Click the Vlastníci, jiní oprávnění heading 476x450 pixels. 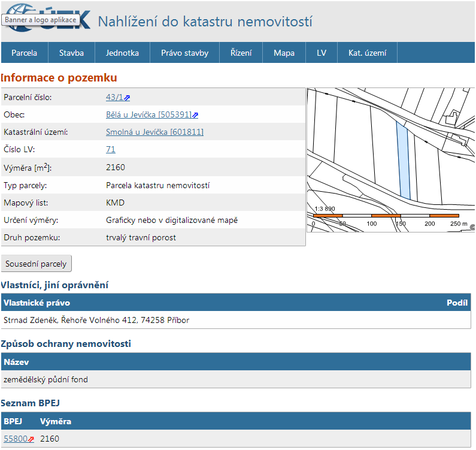(54, 285)
